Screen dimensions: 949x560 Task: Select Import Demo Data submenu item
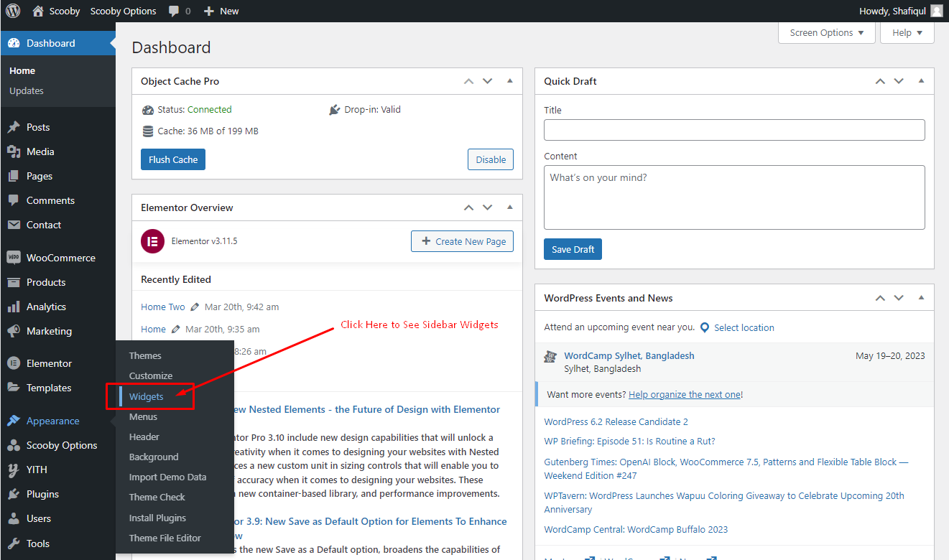[167, 477]
